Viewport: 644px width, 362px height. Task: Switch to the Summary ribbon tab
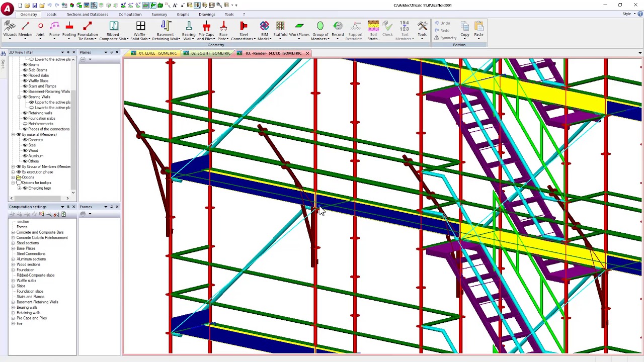pyautogui.click(x=159, y=14)
